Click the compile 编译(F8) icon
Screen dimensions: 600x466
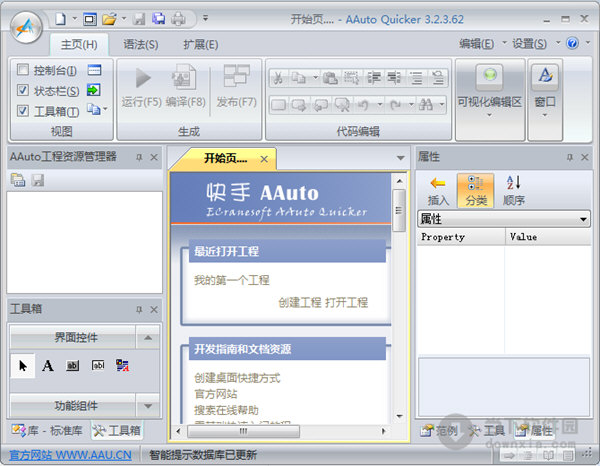(x=184, y=77)
